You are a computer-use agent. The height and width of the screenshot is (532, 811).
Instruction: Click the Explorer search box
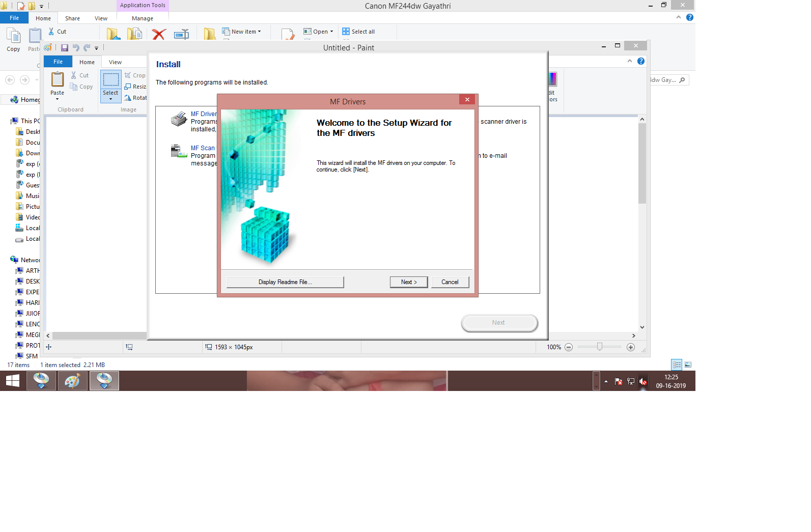(x=669, y=80)
